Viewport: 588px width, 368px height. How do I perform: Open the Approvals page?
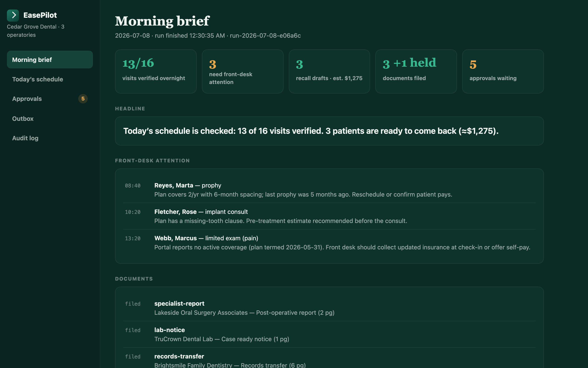[x=50, y=99]
